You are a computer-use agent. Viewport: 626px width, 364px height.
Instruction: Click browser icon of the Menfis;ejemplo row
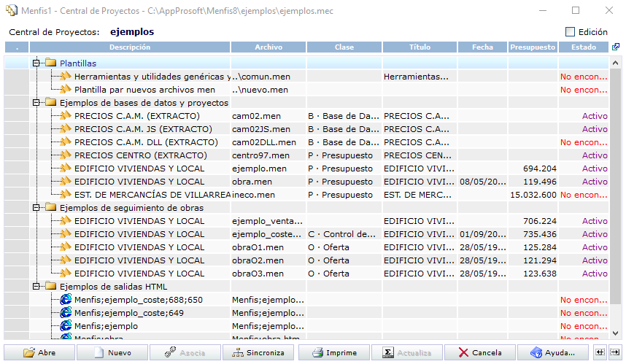point(66,325)
